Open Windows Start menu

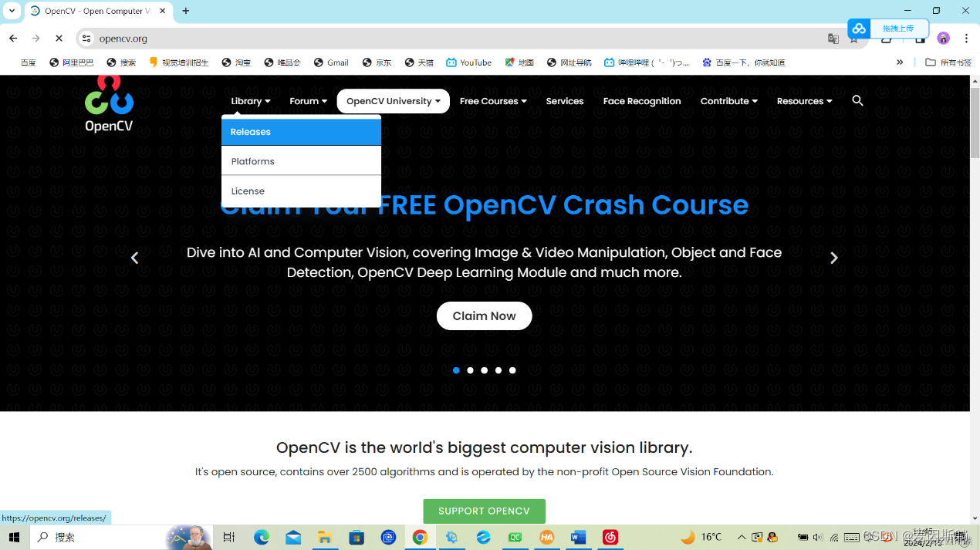click(x=14, y=537)
